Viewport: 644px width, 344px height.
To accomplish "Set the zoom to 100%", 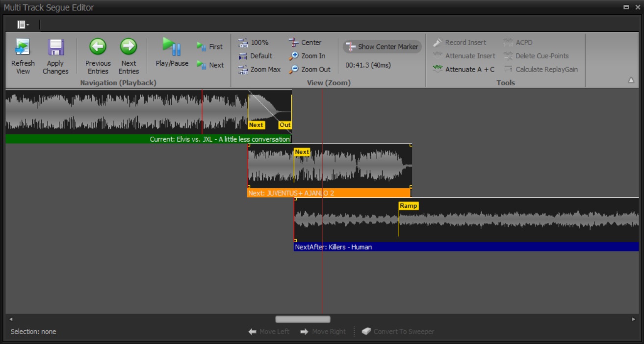I will click(253, 43).
